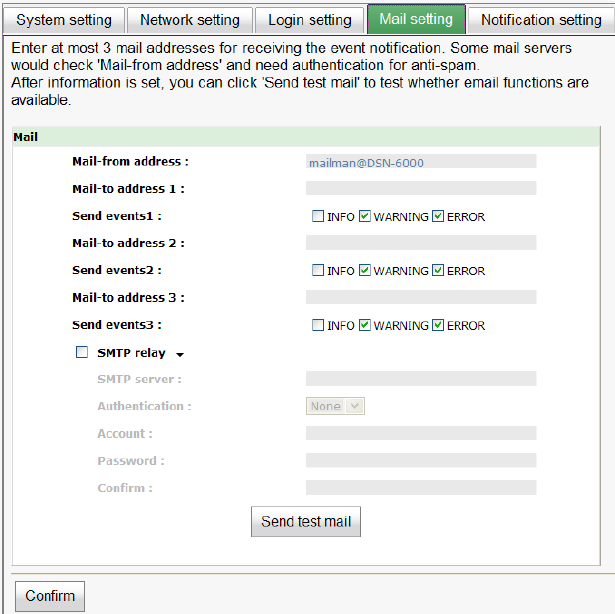Screen dimensions: 615x614
Task: Uncheck ERROR for Send events1
Action: pyautogui.click(x=438, y=216)
